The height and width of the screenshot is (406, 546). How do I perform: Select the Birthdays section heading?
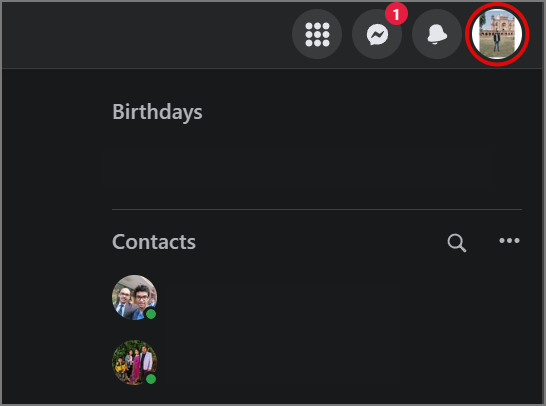point(157,112)
